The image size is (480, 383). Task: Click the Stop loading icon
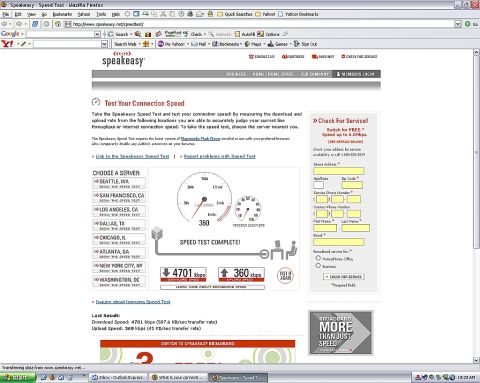46,24
